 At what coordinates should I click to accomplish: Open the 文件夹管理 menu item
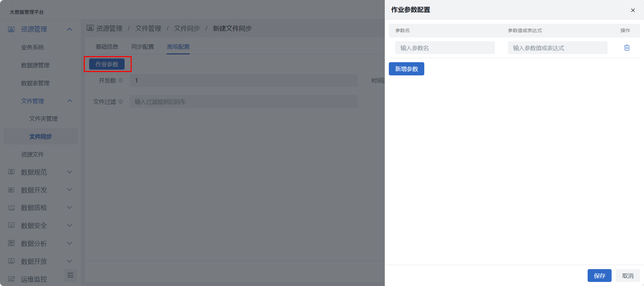(43, 119)
